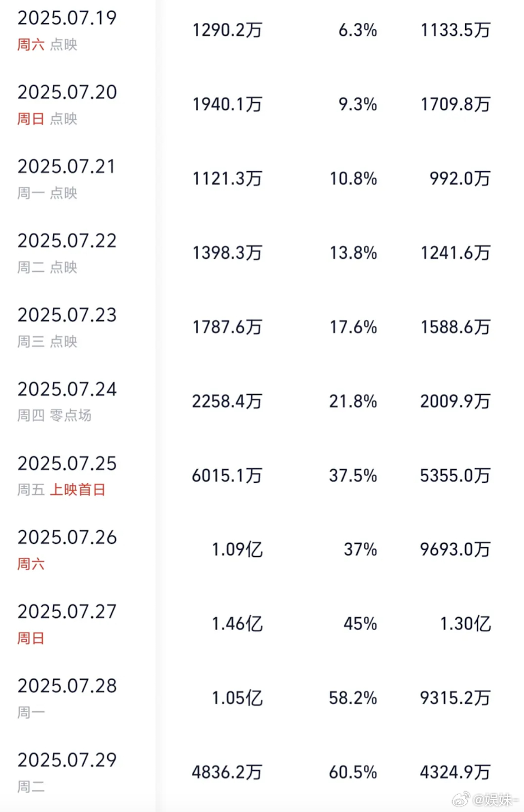The image size is (524, 812).
Task: Select the 2025.07.27 Sunday row
Action: pos(262,623)
